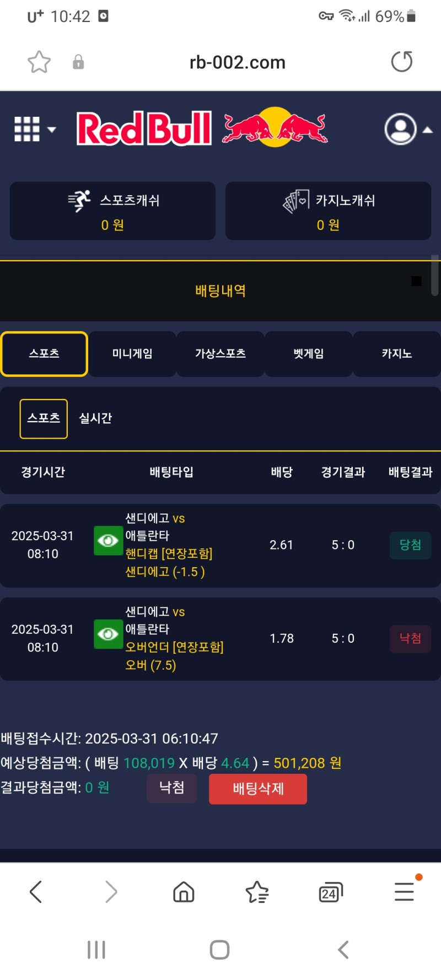Expand the user profile dropdown
Viewport: 441px width, 980px height.
coord(408,130)
